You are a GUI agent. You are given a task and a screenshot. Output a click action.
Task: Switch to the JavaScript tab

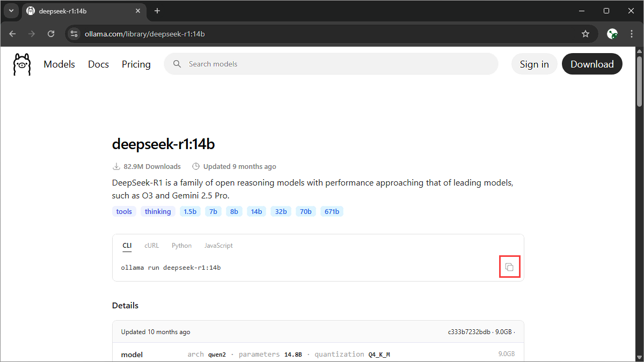tap(218, 246)
